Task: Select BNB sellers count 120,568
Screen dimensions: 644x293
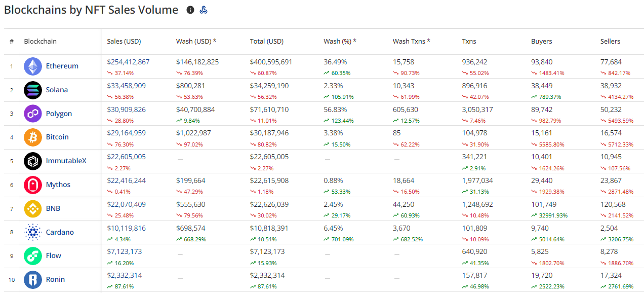Action: 613,204
